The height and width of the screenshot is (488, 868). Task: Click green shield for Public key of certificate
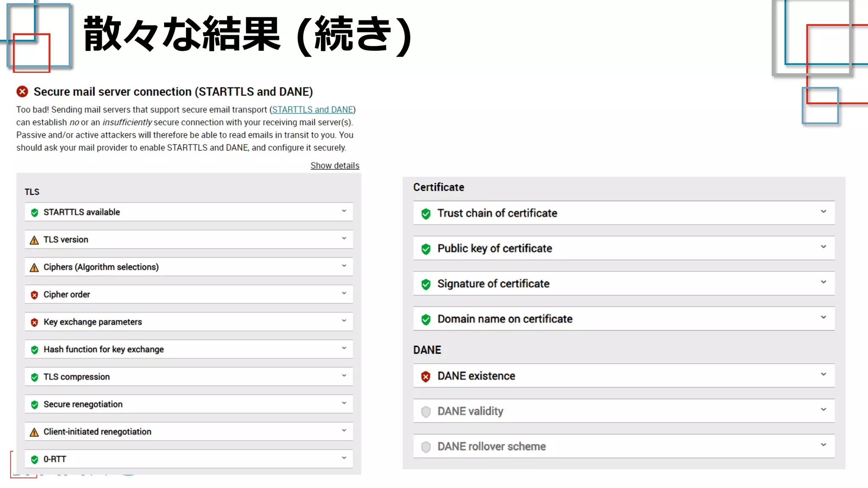coord(426,249)
